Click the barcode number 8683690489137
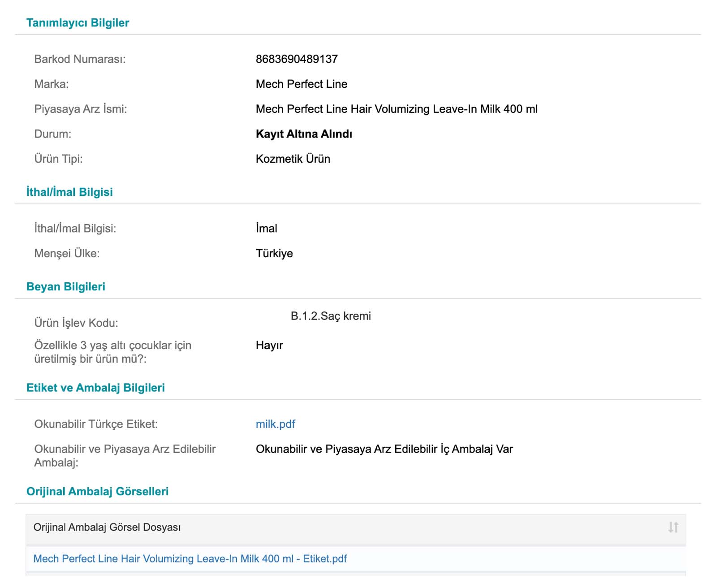Screen dimensions: 716x588 coord(297,59)
